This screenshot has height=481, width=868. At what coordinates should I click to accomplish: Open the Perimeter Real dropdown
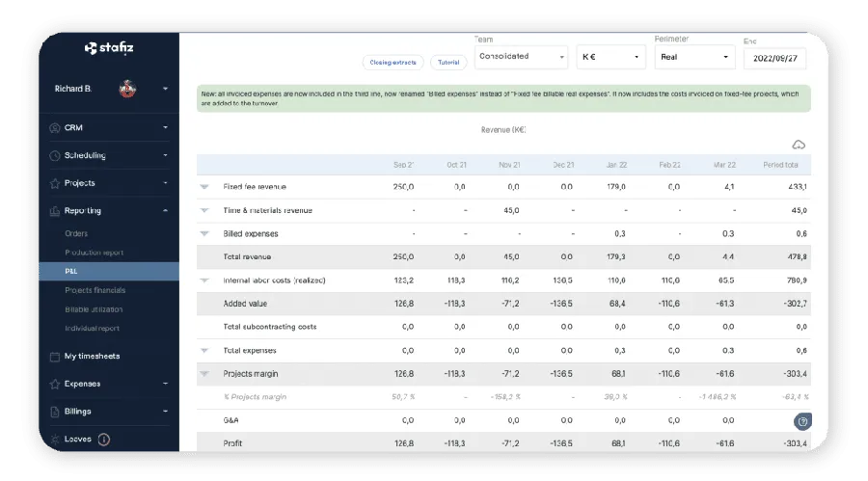tap(694, 57)
